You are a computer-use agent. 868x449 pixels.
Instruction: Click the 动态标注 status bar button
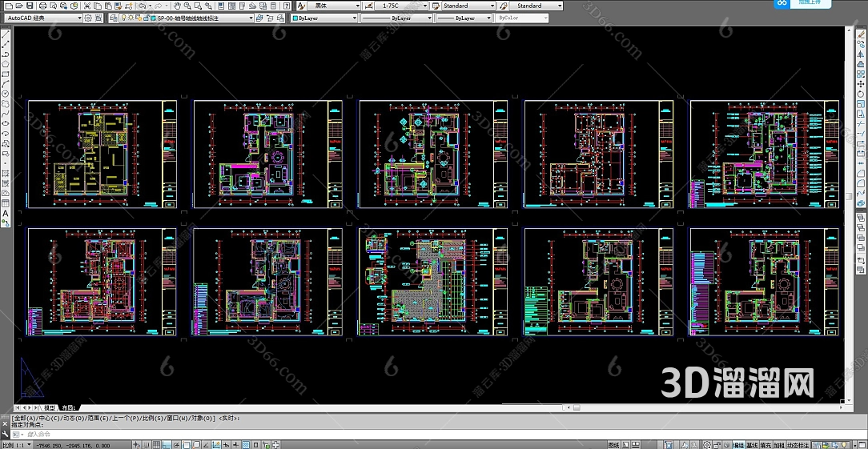pos(798,444)
